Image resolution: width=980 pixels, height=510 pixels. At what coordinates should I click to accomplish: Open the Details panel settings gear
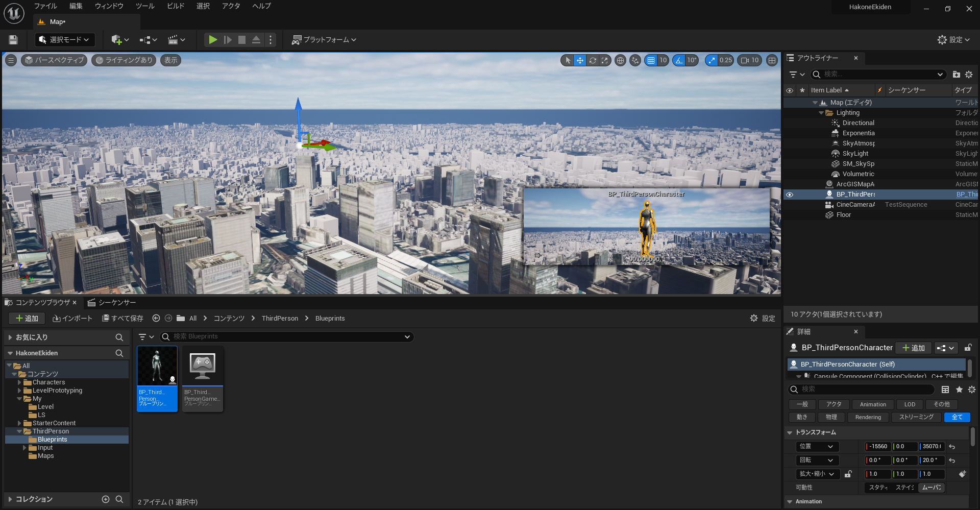tap(972, 390)
